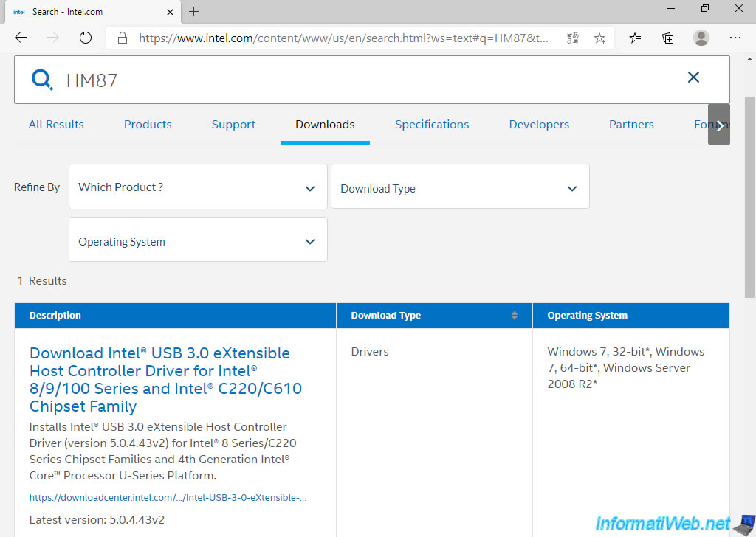Click the 'Installs Intel USB 3.0' description text
This screenshot has height=537, width=756.
coord(162,451)
